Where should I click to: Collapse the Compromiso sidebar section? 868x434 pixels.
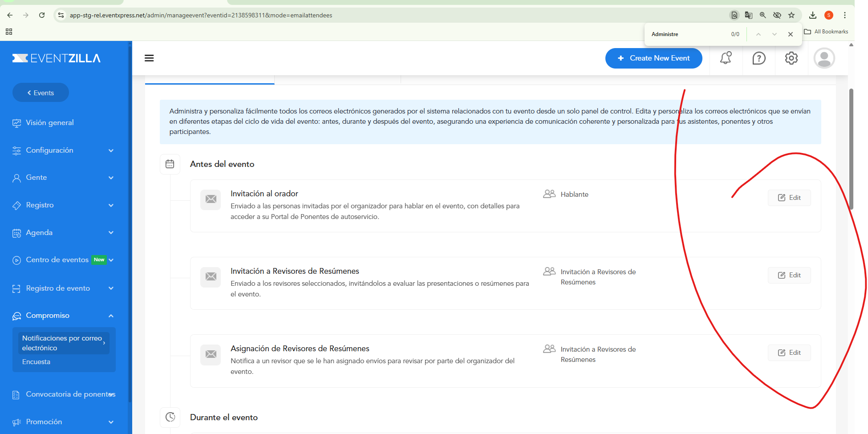pyautogui.click(x=64, y=316)
